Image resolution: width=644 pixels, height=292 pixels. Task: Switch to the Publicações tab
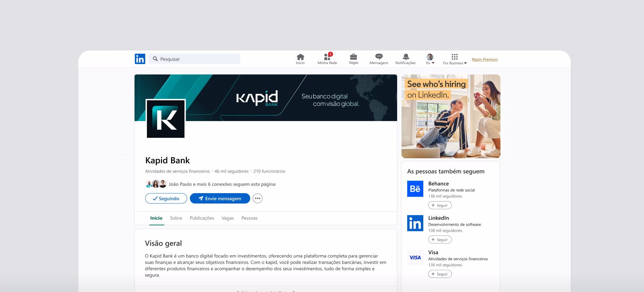point(202,218)
